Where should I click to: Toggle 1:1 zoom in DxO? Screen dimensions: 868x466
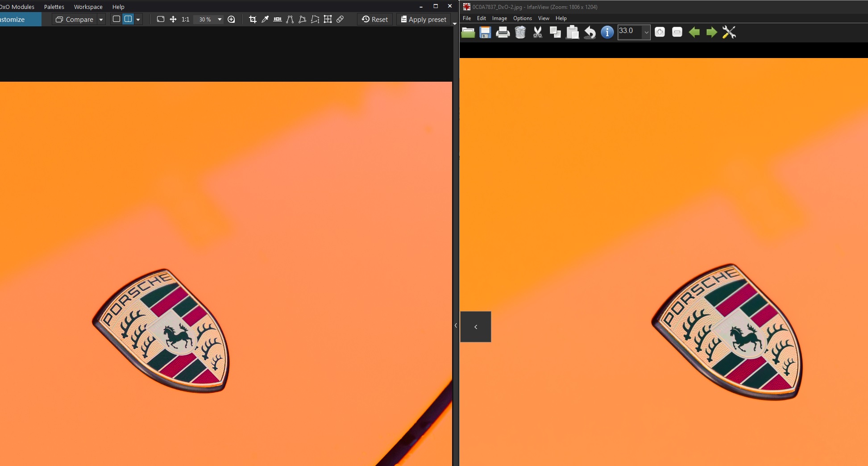pos(186,19)
